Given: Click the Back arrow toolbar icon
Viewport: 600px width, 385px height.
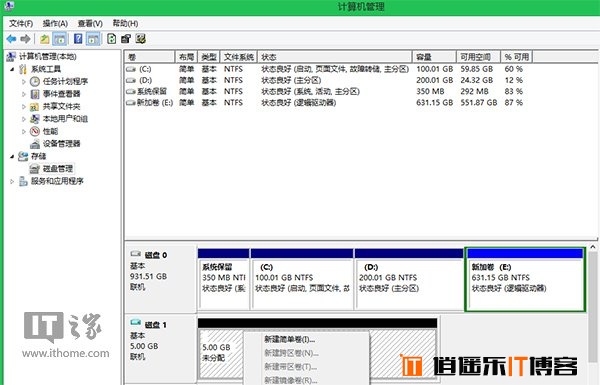Looking at the screenshot, I should tap(11, 39).
